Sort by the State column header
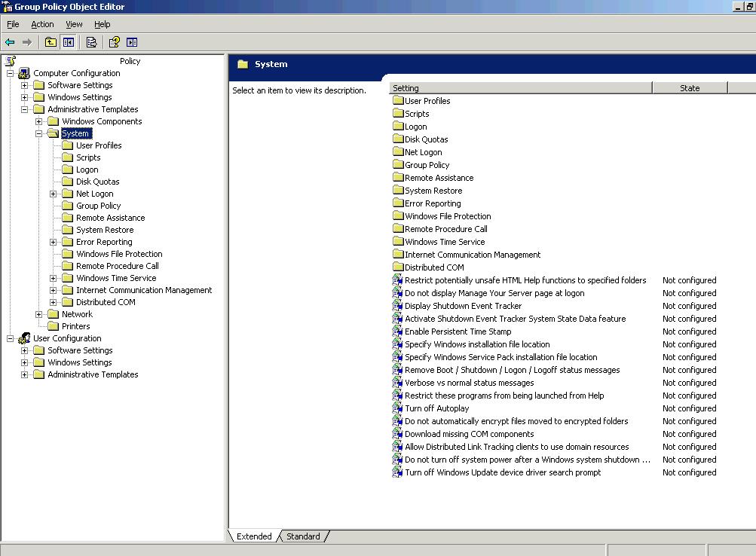Viewport: 756px width, 556px height. tap(689, 88)
